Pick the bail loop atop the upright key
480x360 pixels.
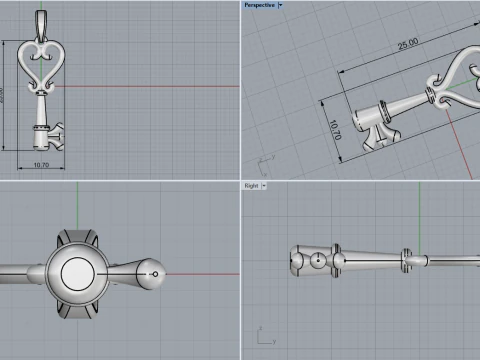click(41, 26)
